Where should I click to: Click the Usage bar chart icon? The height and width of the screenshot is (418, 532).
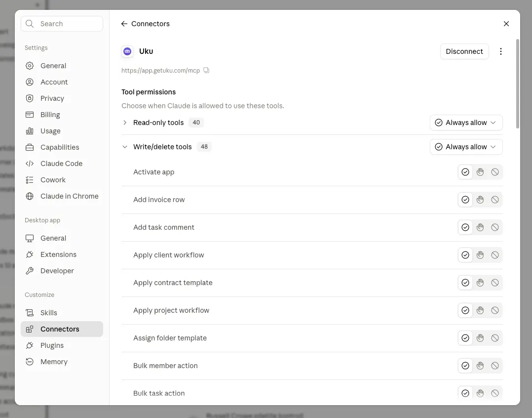[x=30, y=131]
